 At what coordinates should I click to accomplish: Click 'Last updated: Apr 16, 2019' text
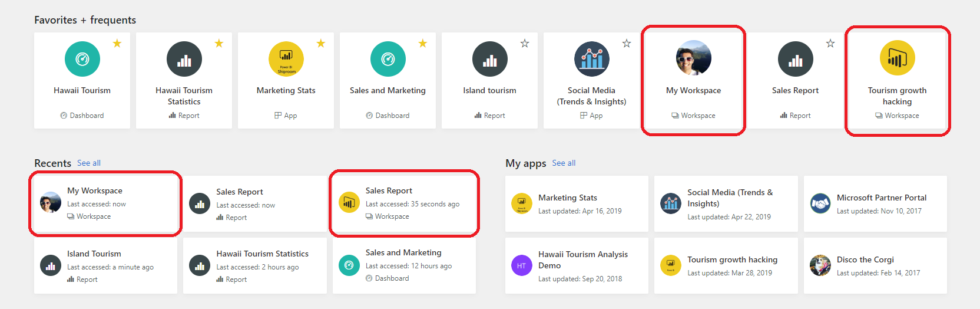pos(580,211)
